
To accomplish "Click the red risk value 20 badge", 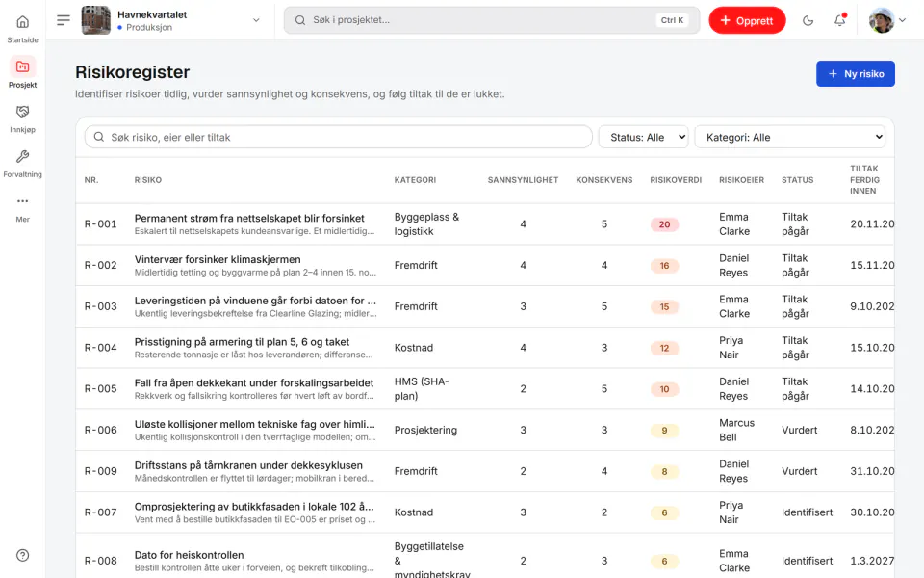I will tap(664, 224).
